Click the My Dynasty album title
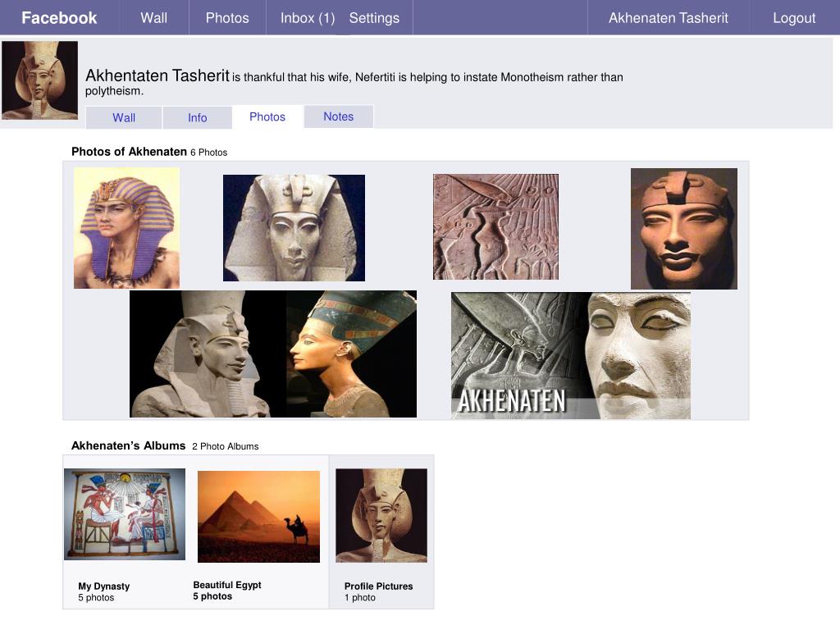Viewport: 840px width, 630px height. tap(104, 586)
